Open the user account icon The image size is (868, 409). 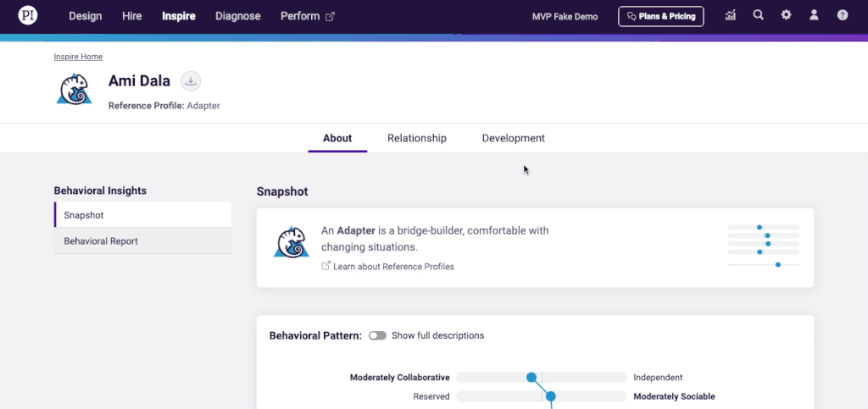pos(815,15)
